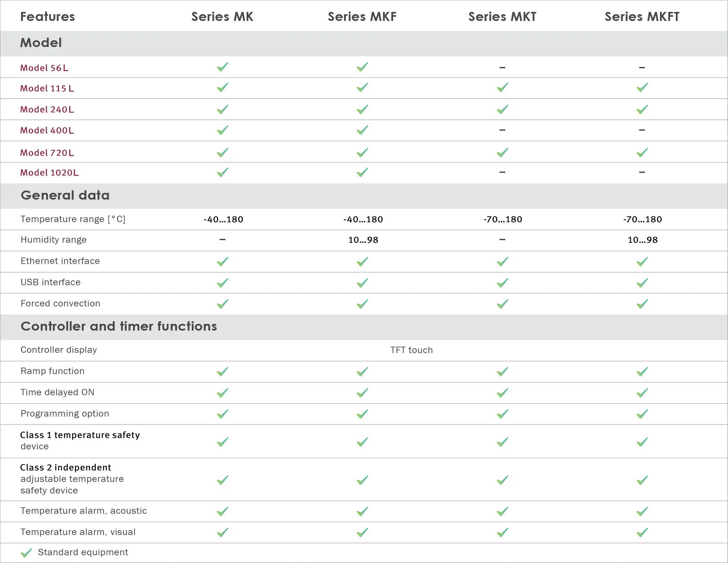
Task: Click the -70...180 value under Series MKT
Action: click(x=503, y=220)
